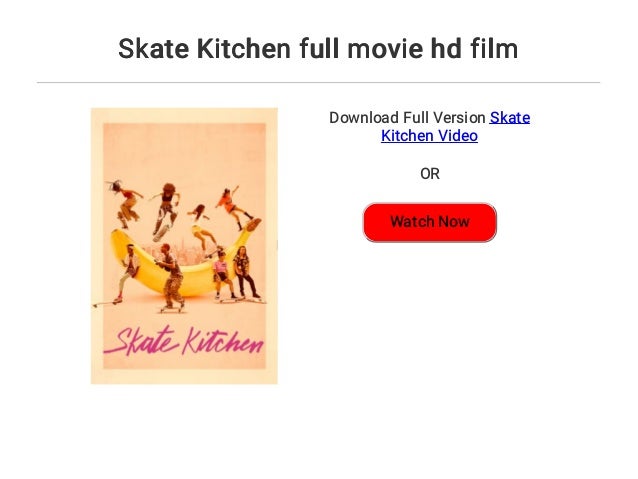Click the horizontal divider below the title
The width and height of the screenshot is (638, 479).
pyautogui.click(x=318, y=82)
